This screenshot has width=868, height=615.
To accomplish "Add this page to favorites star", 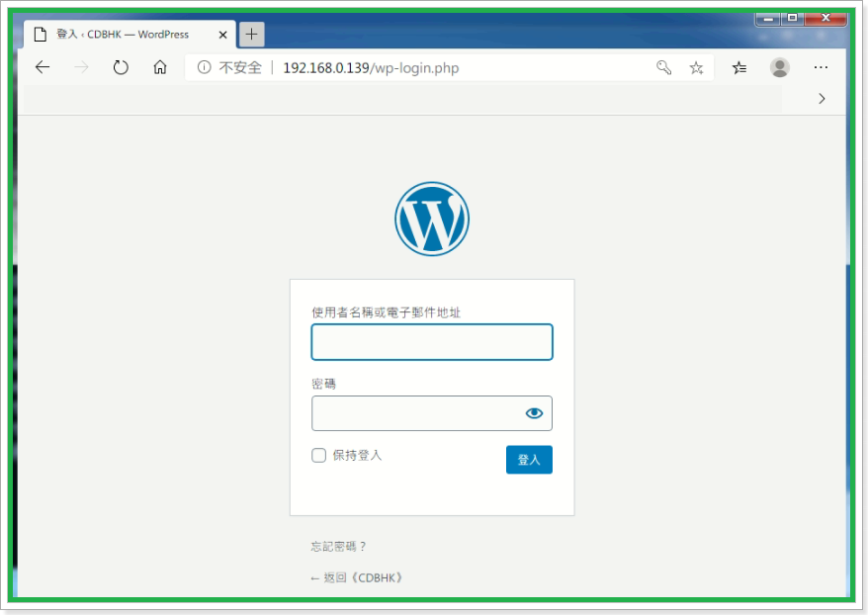I will pyautogui.click(x=696, y=67).
